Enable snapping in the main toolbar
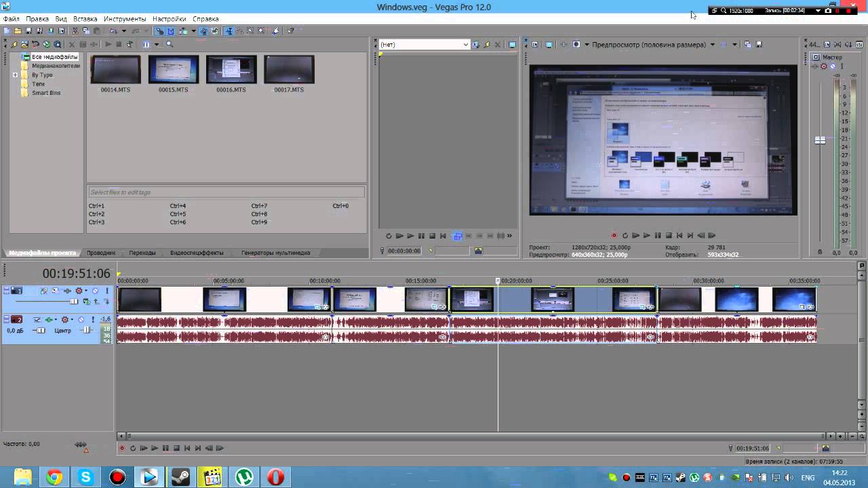This screenshot has width=868, height=488. (x=159, y=30)
